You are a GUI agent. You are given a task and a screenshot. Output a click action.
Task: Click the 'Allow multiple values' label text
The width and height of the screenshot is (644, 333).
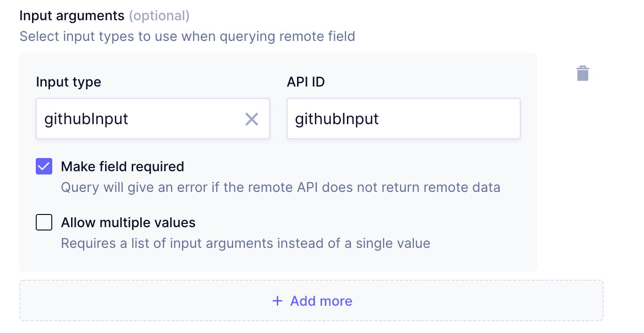[x=128, y=222]
